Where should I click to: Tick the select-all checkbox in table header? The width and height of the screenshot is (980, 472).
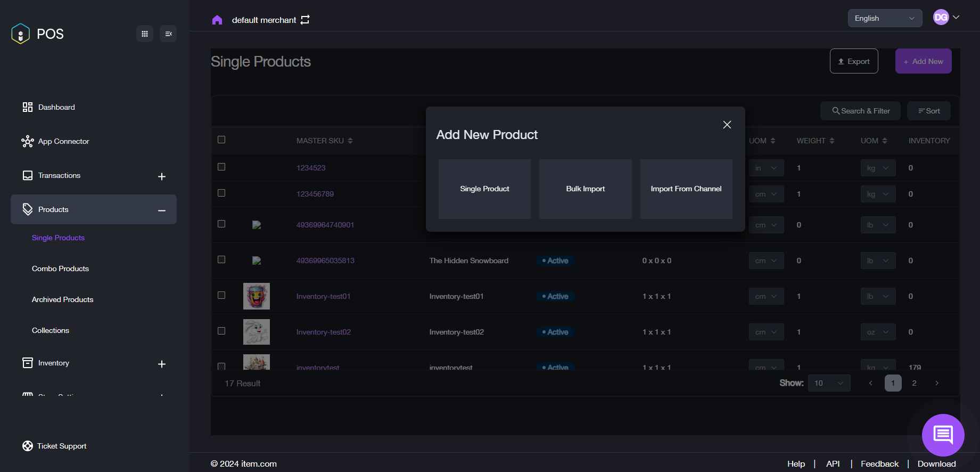click(x=221, y=140)
